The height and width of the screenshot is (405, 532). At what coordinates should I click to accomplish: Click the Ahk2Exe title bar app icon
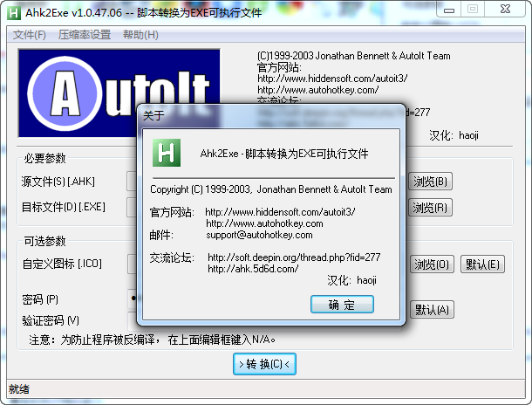pyautogui.click(x=14, y=13)
